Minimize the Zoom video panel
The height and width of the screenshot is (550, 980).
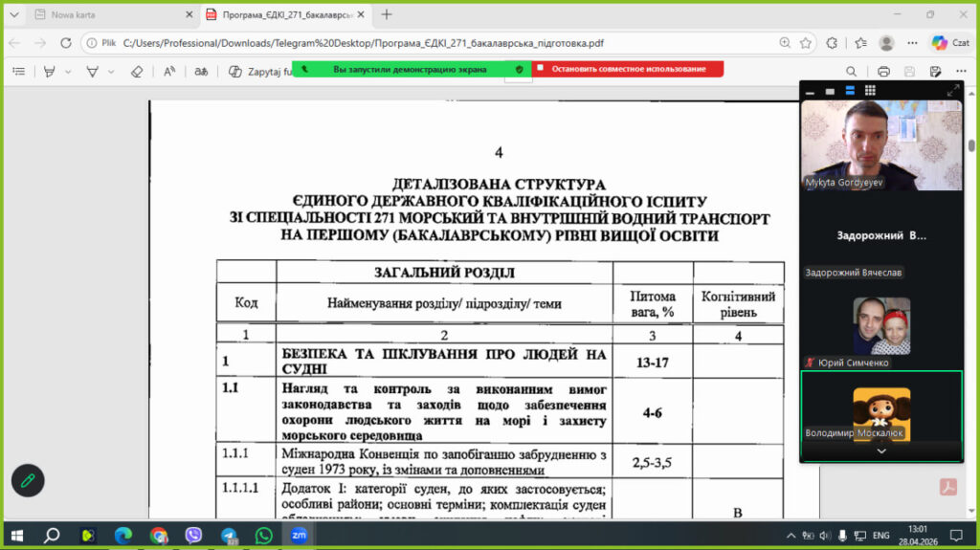[x=810, y=91]
